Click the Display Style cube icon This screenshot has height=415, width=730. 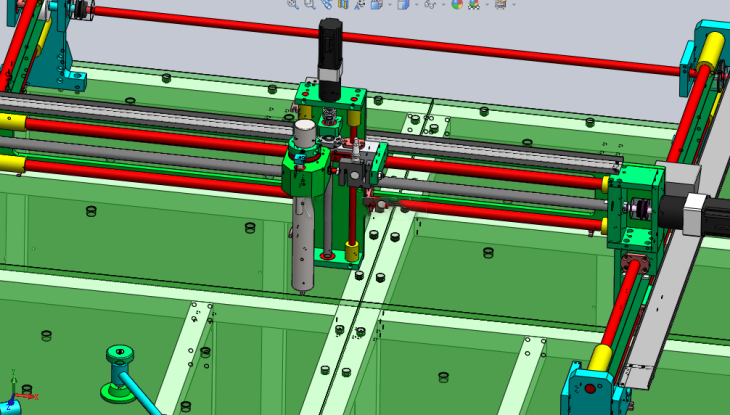tap(402, 4)
